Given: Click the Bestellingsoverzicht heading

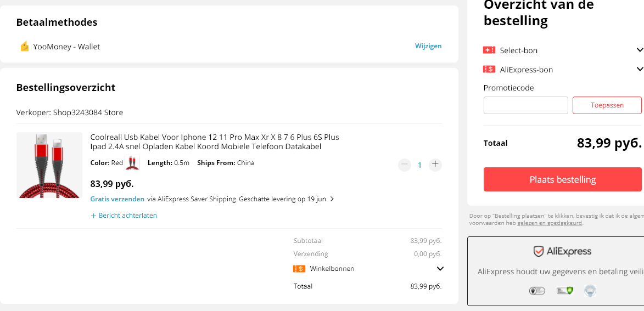Looking at the screenshot, I should pyautogui.click(x=66, y=88).
